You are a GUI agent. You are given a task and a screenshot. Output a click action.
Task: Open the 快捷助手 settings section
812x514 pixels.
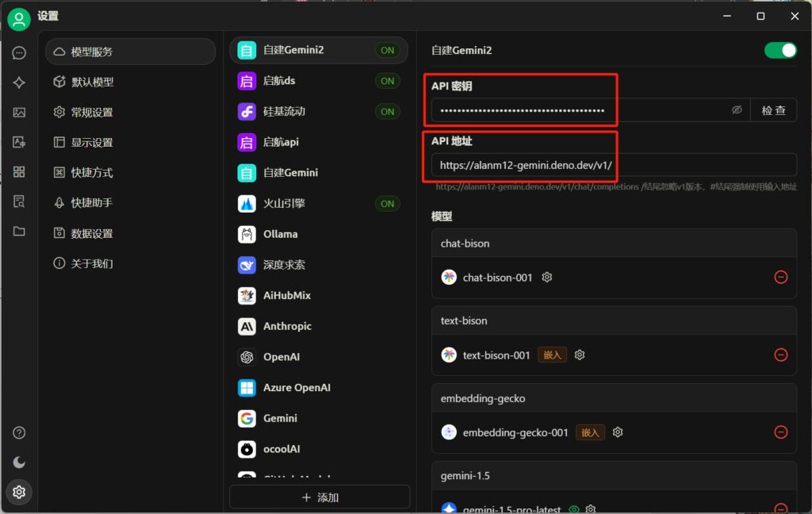(x=131, y=202)
